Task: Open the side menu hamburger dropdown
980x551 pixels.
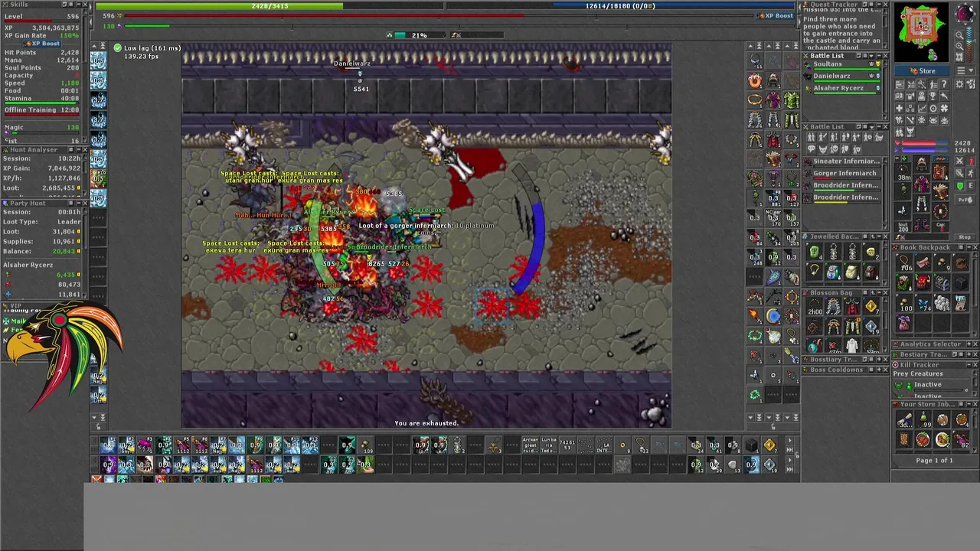Action: tap(965, 70)
